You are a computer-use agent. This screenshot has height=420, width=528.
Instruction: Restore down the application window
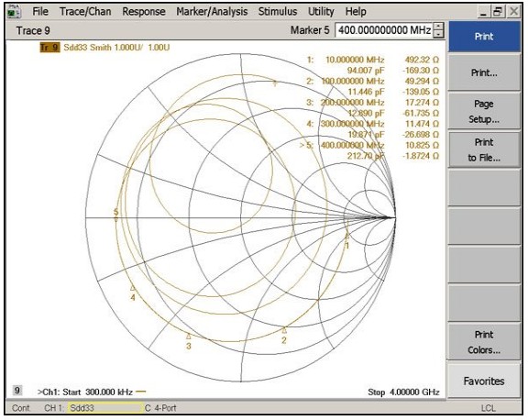coord(498,12)
